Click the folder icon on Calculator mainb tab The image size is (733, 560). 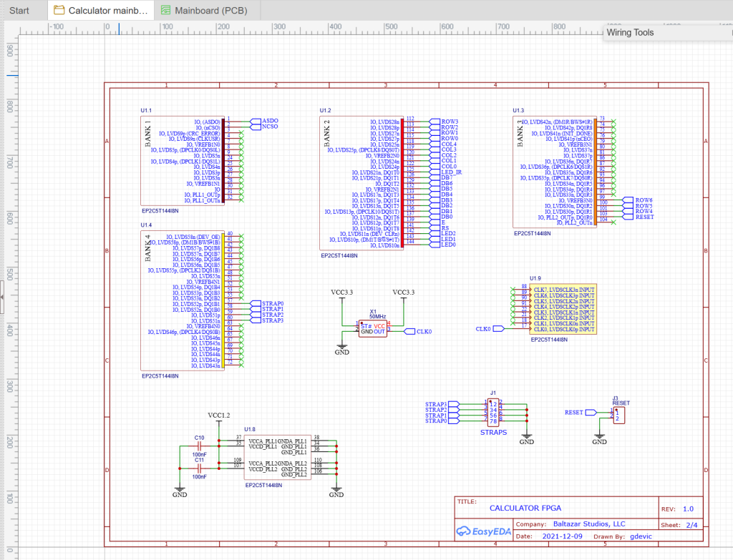[57, 10]
